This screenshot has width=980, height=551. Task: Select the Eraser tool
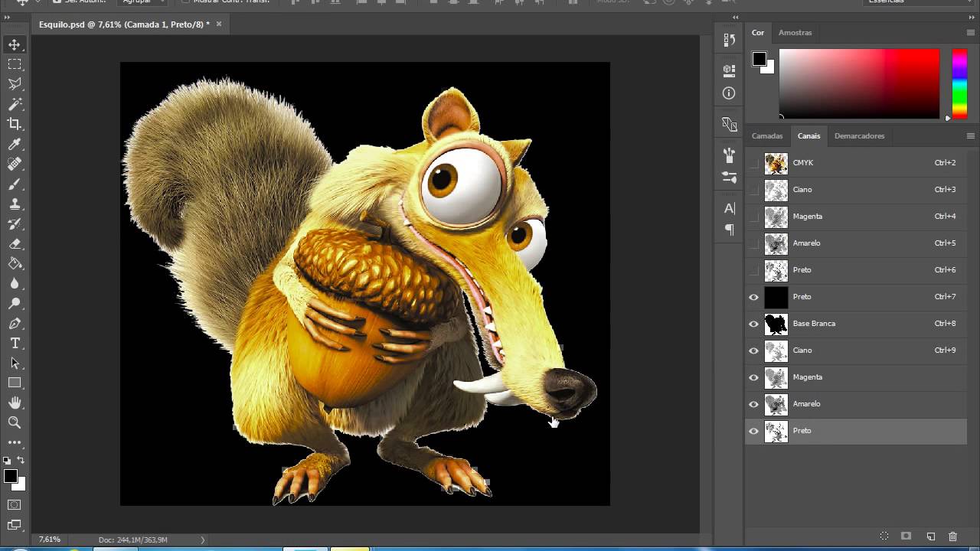tap(15, 243)
